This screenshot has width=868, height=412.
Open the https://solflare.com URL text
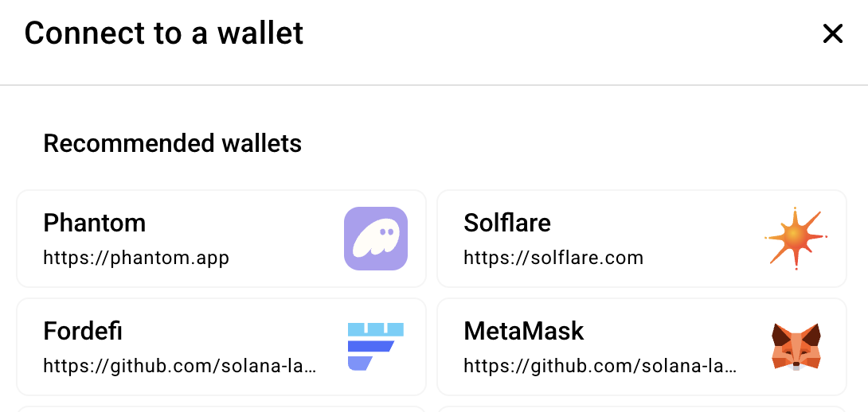(553, 258)
